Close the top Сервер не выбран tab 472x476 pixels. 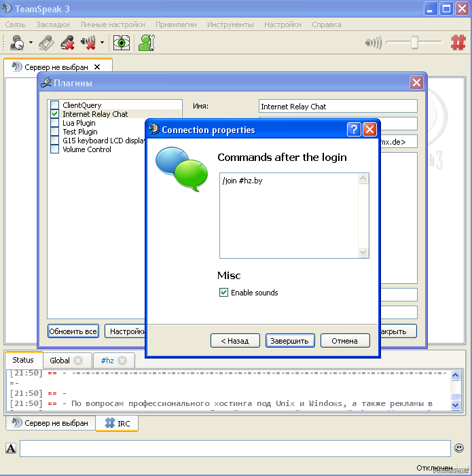click(97, 67)
